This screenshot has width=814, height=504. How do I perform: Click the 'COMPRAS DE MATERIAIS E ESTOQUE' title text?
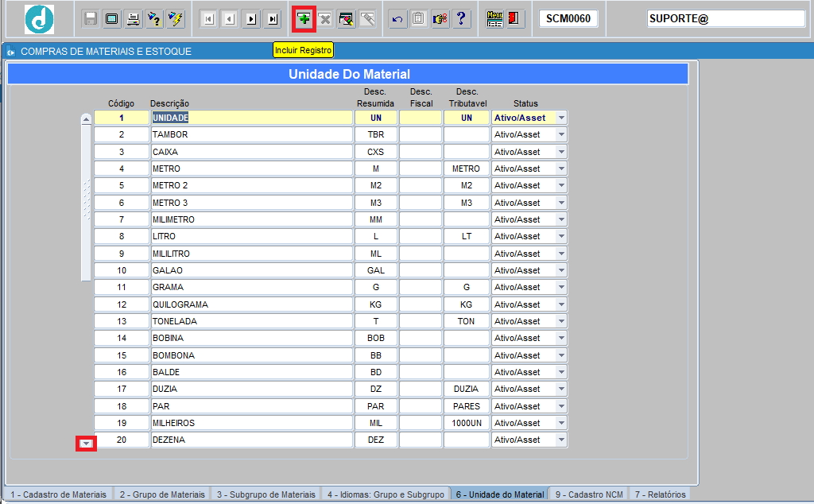tap(106, 52)
